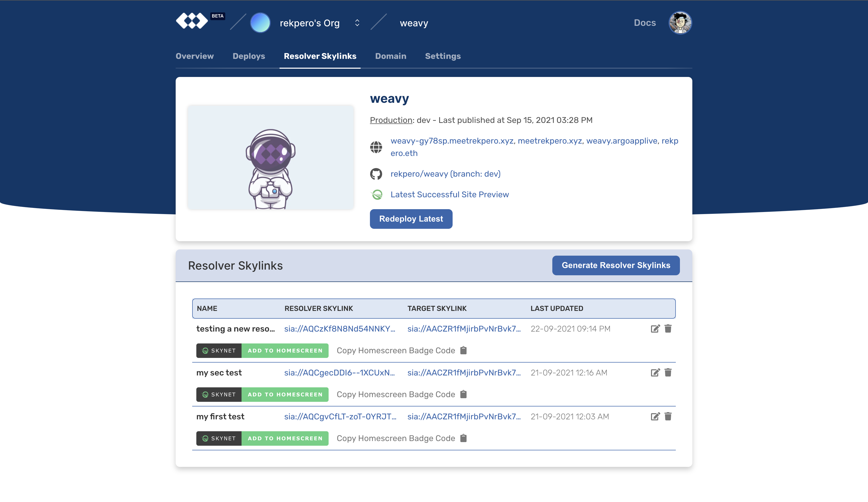Viewport: 868px width, 502px height.
Task: Click the LAST UPDATED column header
Action: click(x=557, y=309)
